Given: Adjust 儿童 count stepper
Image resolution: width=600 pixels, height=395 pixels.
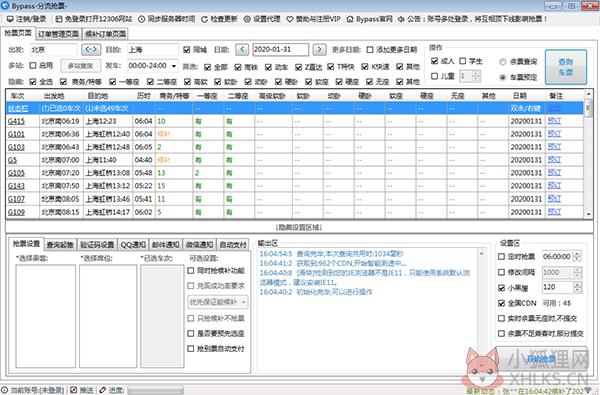Looking at the screenshot, I should coord(476,76).
